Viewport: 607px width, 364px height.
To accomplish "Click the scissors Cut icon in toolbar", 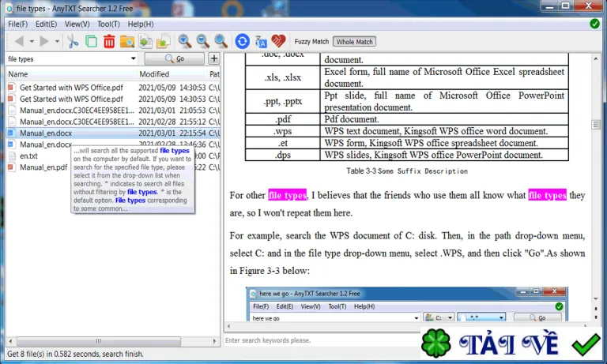I will point(73,41).
